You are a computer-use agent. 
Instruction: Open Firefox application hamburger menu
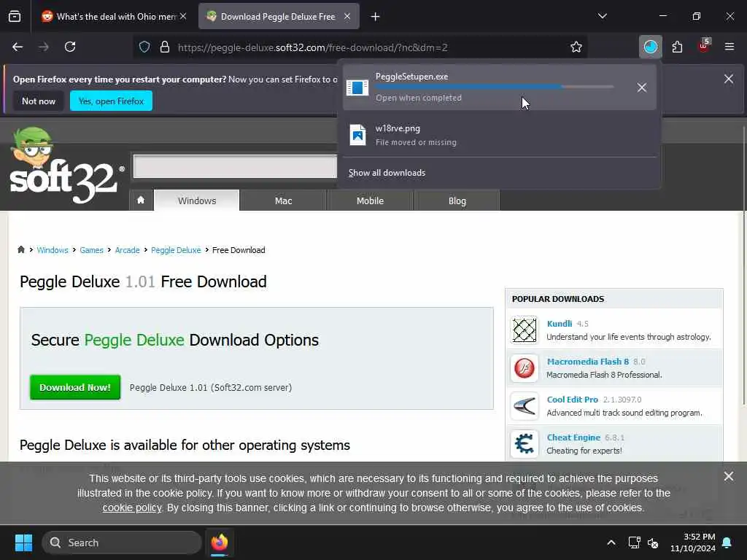click(x=729, y=47)
